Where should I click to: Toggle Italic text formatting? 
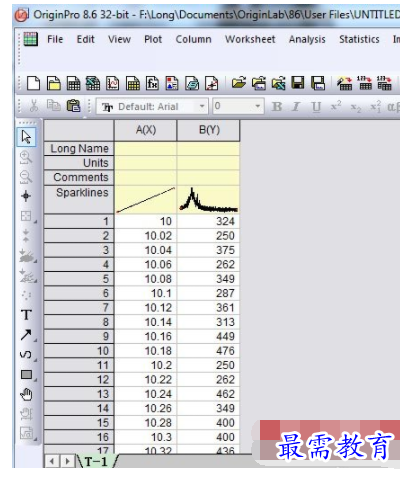296,107
